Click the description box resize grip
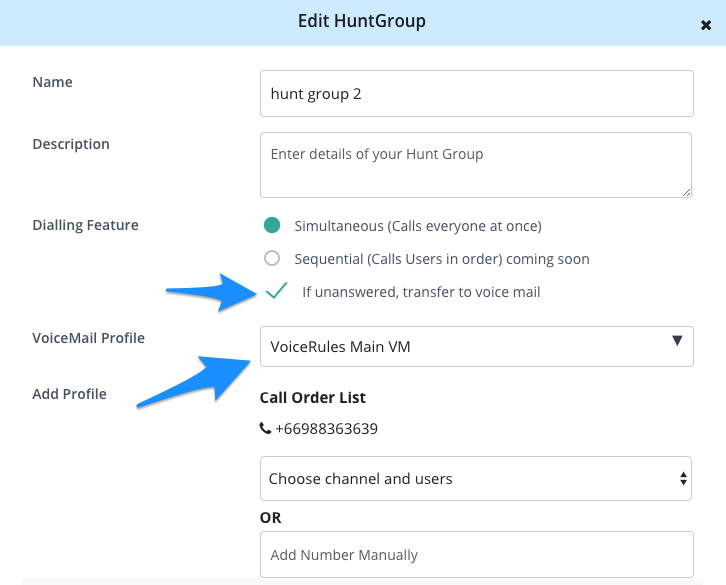The height and width of the screenshot is (585, 726). click(x=686, y=192)
